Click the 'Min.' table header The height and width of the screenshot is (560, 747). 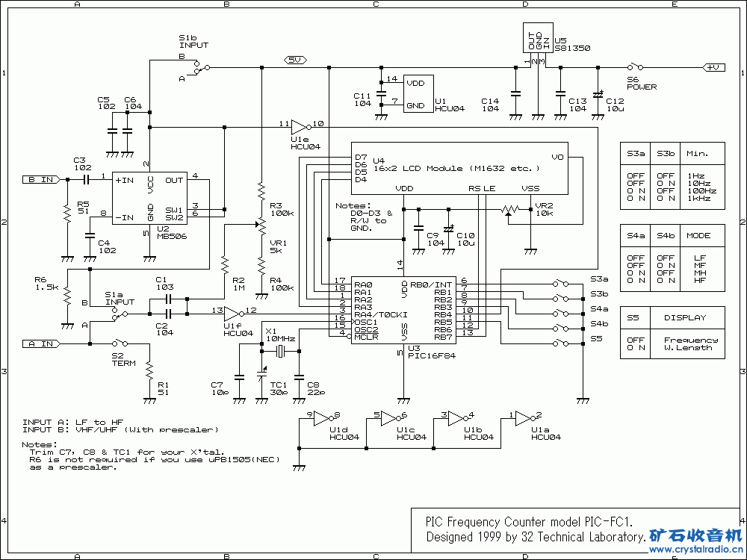[698, 153]
